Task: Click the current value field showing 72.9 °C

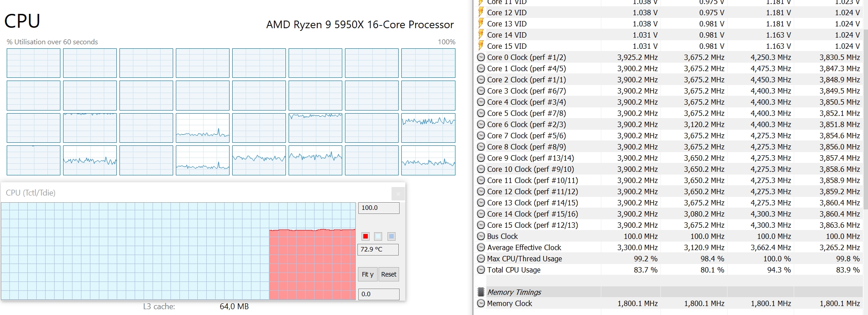Action: pos(378,249)
